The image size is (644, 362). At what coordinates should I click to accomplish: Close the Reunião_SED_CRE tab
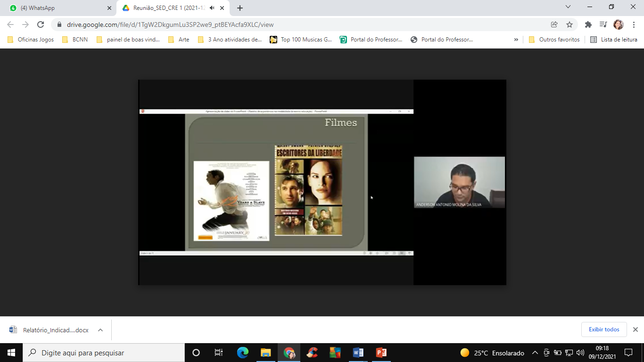222,8
